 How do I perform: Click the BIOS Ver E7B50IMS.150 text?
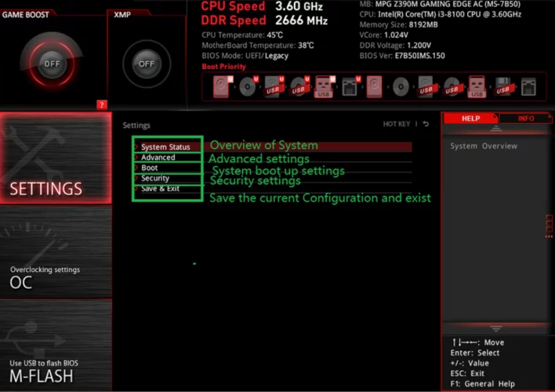click(402, 56)
